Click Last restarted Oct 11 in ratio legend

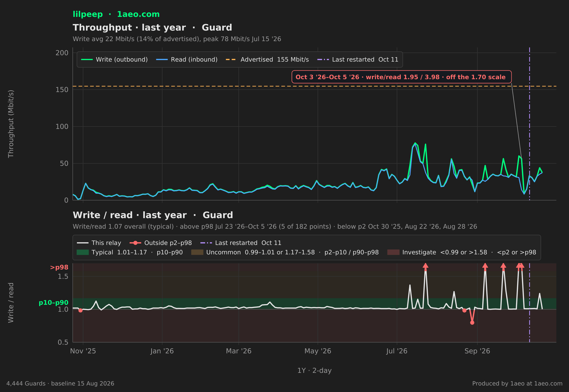pyautogui.click(x=241, y=243)
